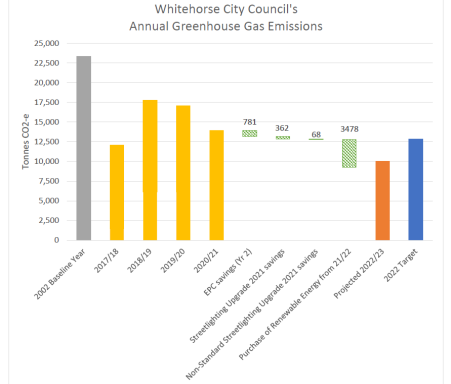
Task: Select the axis label "2019/20"
Action: (173, 261)
